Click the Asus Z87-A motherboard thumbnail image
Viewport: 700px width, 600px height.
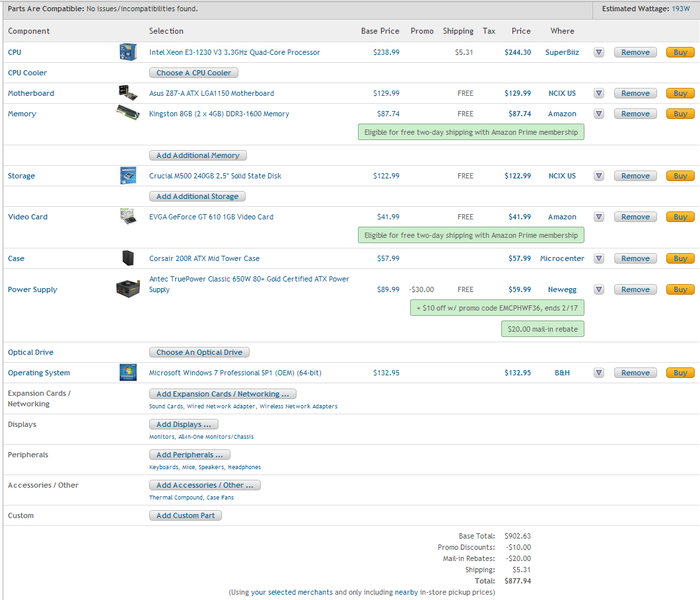pyautogui.click(x=128, y=93)
